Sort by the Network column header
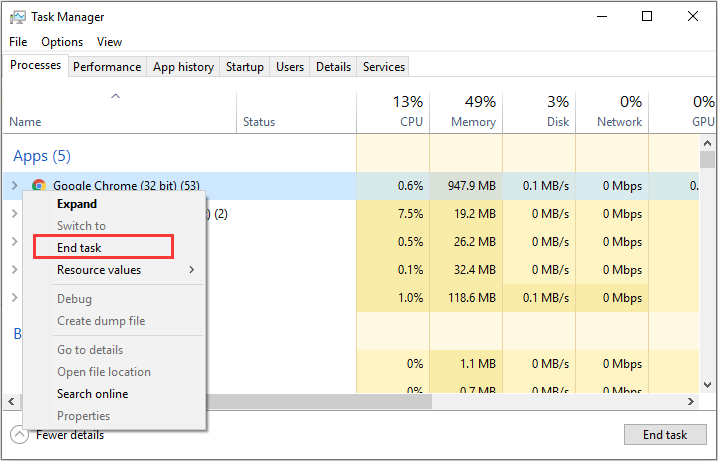This screenshot has width=718, height=461. (612, 113)
